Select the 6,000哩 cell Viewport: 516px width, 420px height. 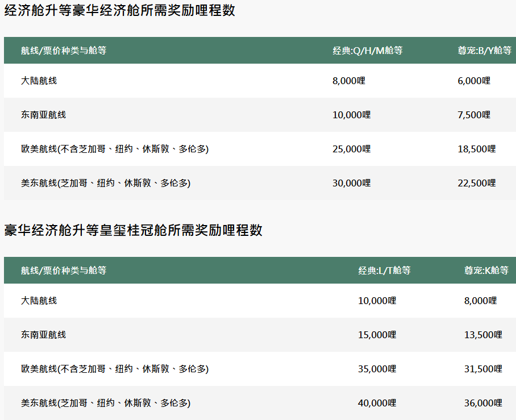pos(473,81)
